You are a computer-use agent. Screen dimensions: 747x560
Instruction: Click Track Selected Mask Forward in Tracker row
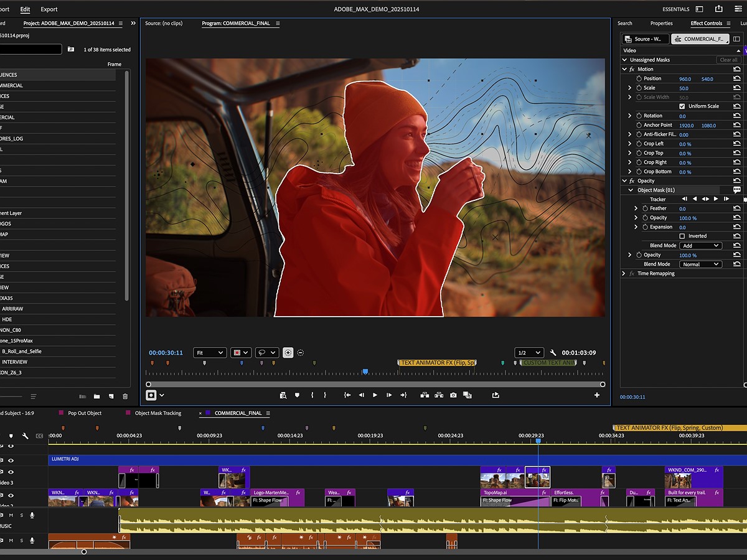716,199
